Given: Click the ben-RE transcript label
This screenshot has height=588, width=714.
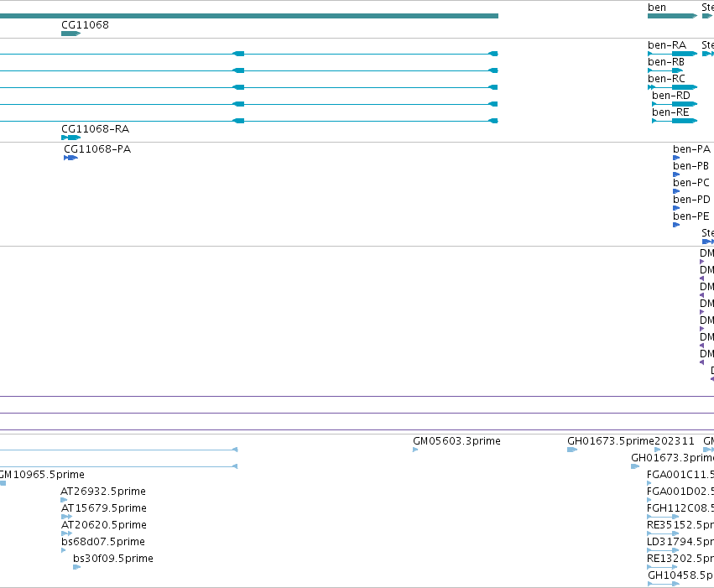Looking at the screenshot, I should pos(670,112).
